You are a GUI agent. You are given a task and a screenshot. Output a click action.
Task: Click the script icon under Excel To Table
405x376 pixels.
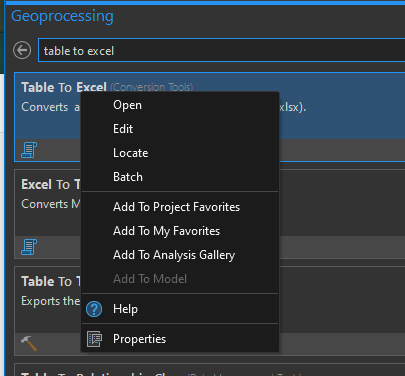(29, 247)
